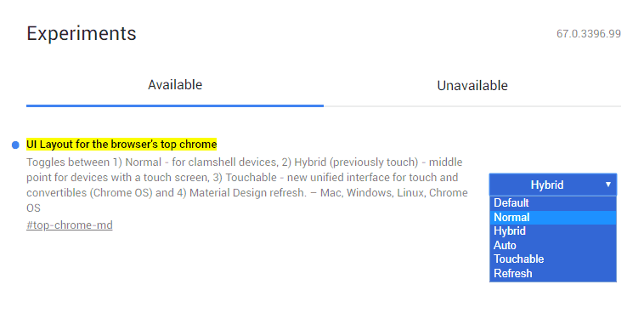Open the #top-chrome-md anchor link
This screenshot has height=313, width=644.
70,225
